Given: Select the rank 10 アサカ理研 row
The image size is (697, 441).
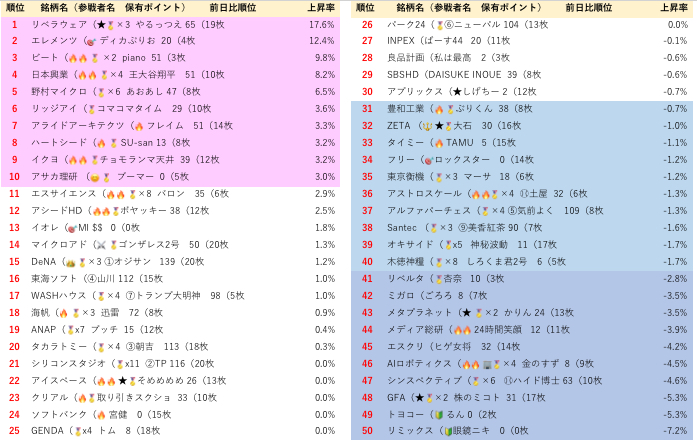Looking at the screenshot, I should coord(171,176).
